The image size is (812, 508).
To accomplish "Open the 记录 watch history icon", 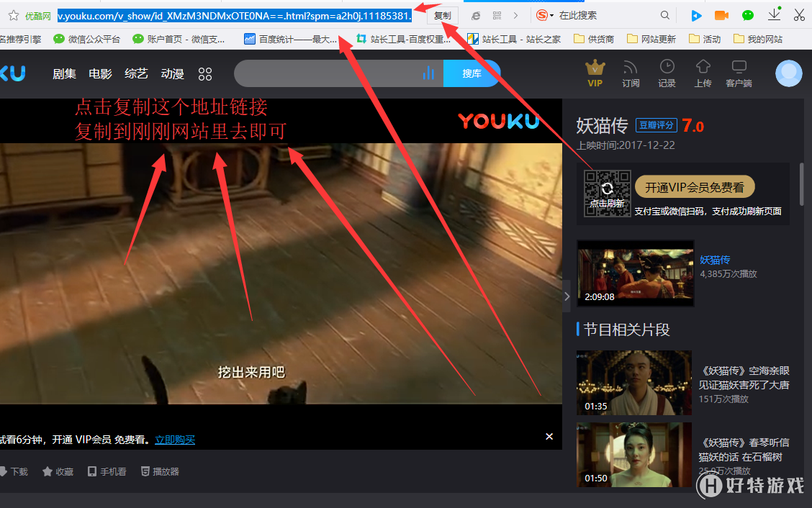I will (x=667, y=73).
